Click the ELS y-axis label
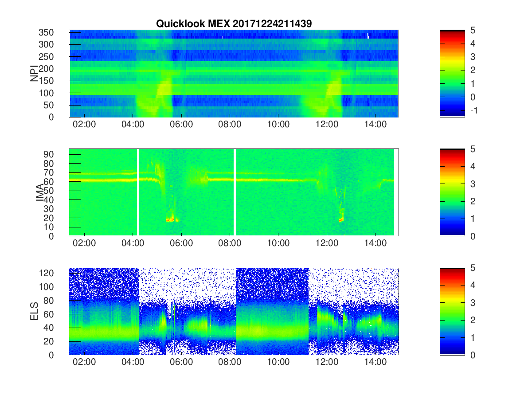The width and height of the screenshot is (532, 399). pos(34,311)
